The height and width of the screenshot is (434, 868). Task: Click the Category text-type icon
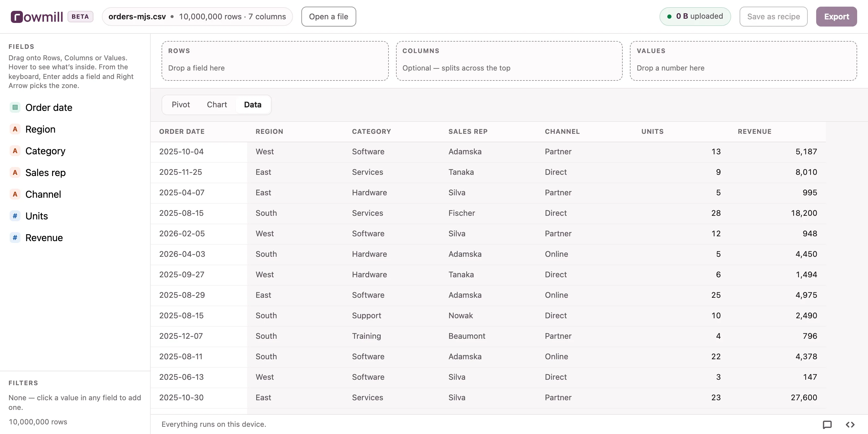click(x=15, y=151)
